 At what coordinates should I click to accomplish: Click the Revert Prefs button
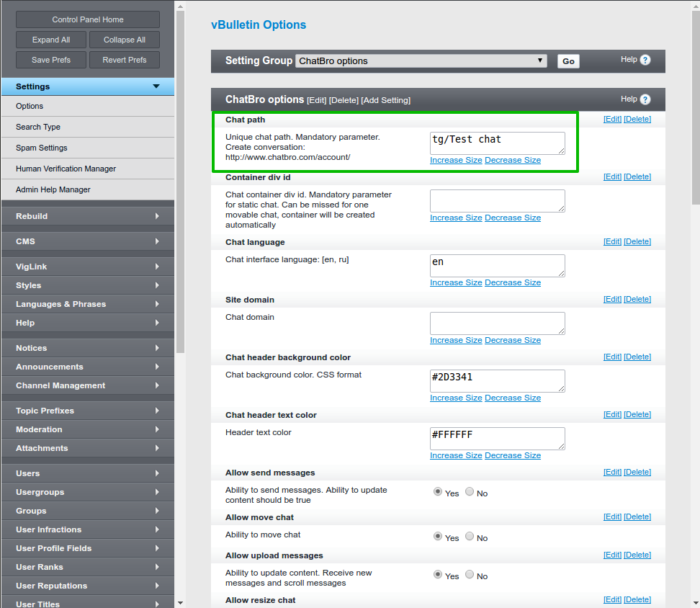[x=125, y=60]
